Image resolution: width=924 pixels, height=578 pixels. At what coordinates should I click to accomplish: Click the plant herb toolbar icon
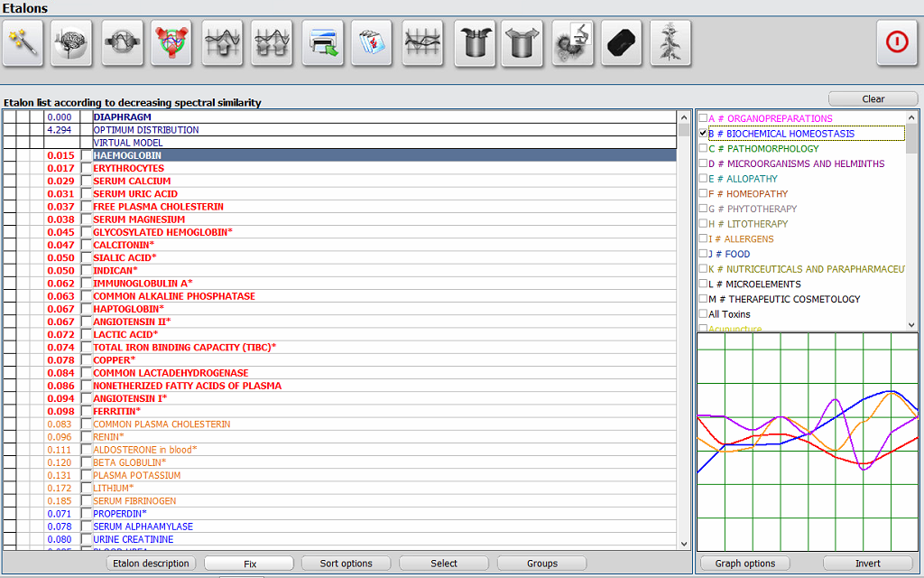pos(670,42)
